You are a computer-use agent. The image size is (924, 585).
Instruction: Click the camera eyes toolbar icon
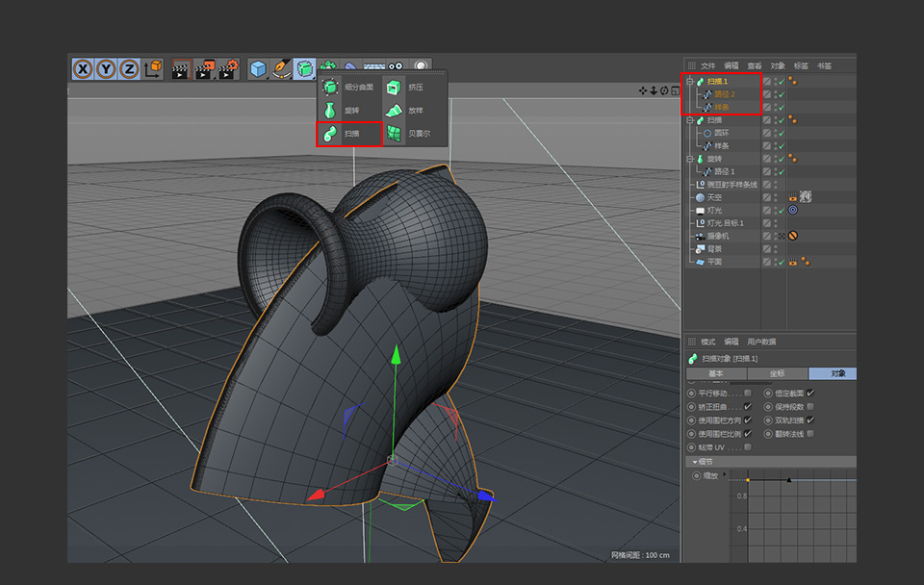[x=396, y=66]
